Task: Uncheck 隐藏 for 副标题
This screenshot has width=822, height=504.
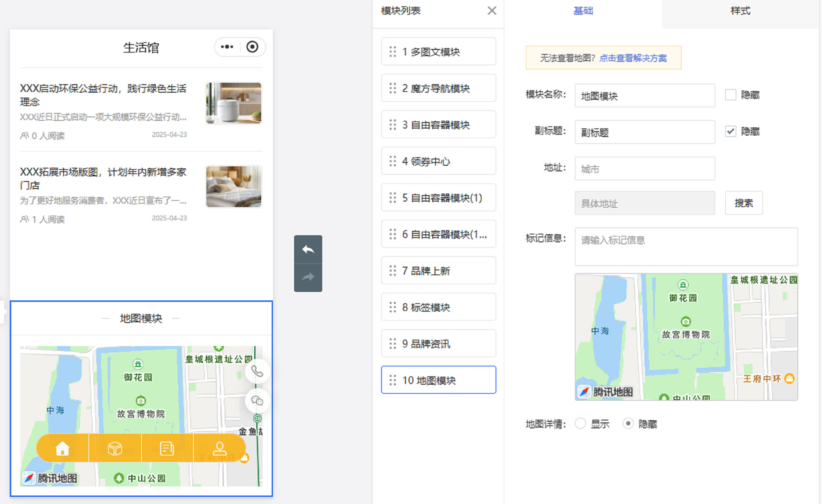Action: point(730,131)
